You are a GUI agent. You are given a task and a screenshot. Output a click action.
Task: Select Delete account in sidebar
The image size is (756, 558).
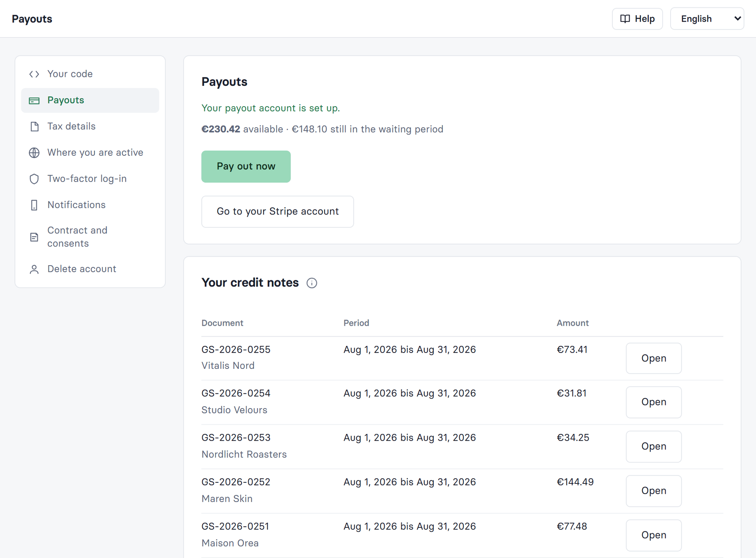(90, 269)
